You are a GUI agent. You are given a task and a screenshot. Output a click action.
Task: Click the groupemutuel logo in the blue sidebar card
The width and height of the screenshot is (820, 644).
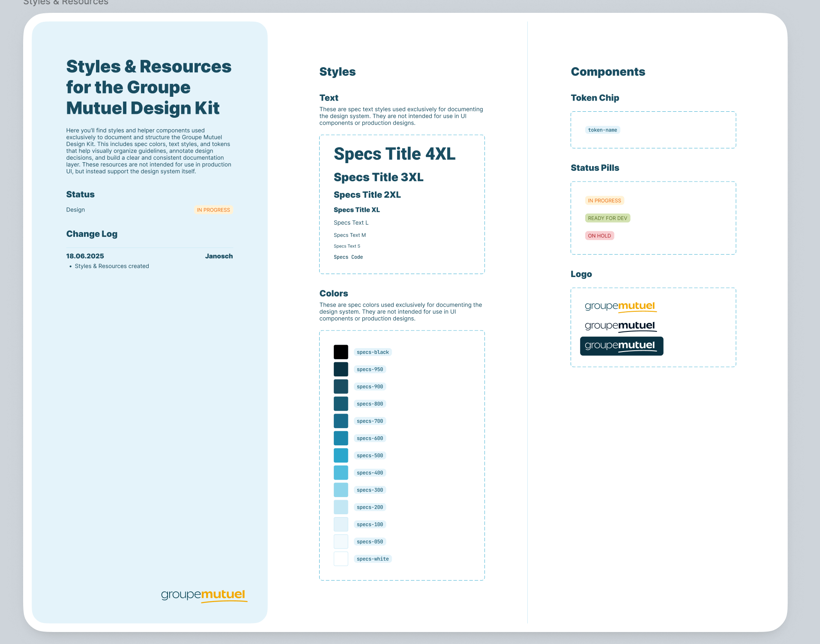click(204, 595)
